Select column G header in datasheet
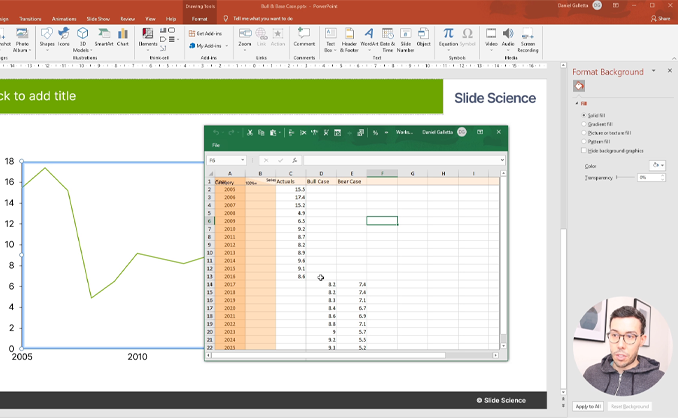The height and width of the screenshot is (418, 678). [413, 173]
